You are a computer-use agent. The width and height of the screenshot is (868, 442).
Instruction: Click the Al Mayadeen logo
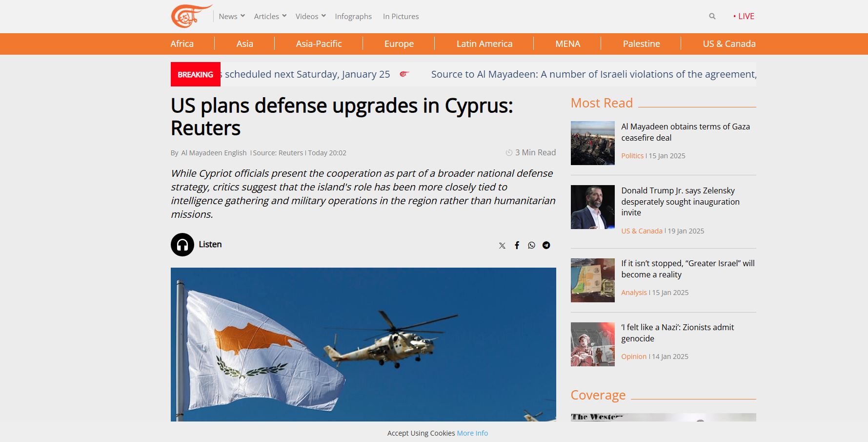point(191,16)
